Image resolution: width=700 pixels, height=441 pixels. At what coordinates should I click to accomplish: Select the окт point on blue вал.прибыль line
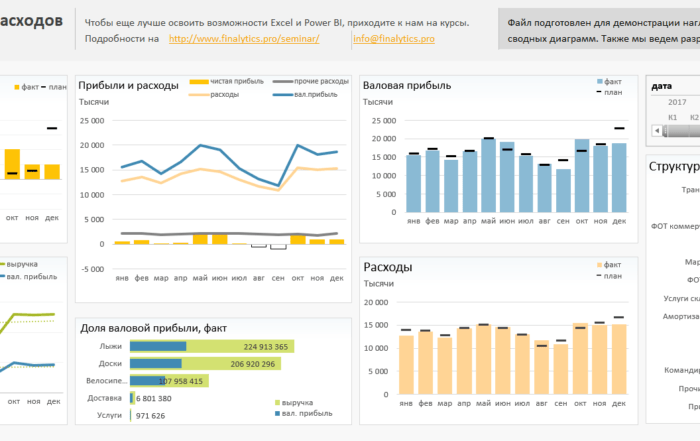click(298, 146)
